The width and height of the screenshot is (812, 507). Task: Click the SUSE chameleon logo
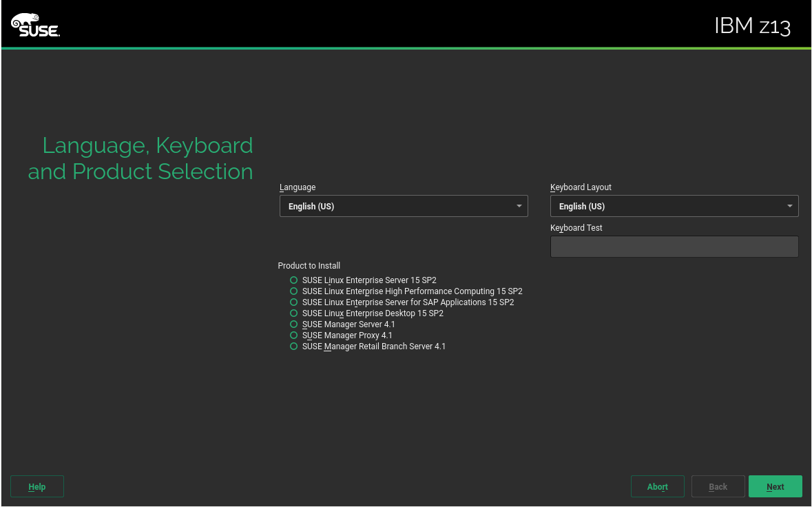click(x=35, y=25)
